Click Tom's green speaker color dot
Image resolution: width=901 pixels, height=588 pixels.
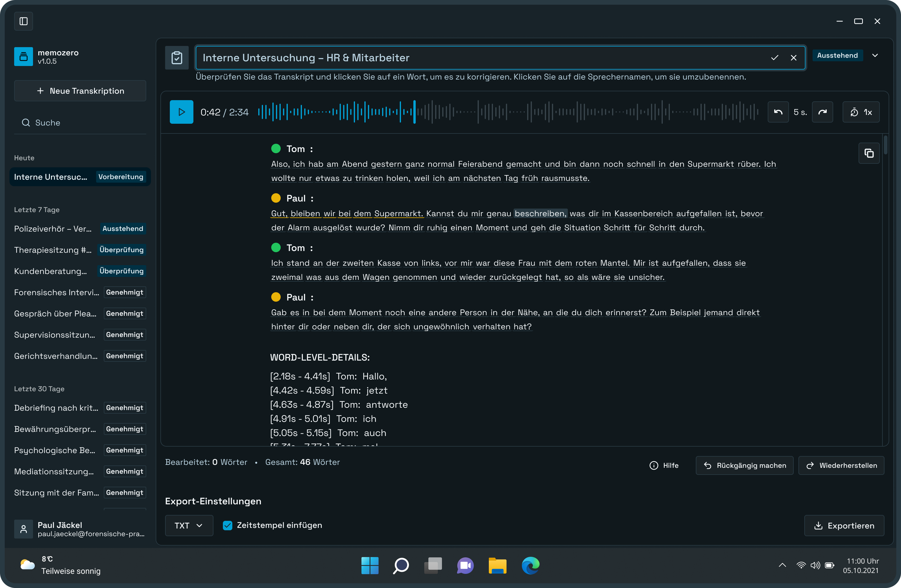276,149
